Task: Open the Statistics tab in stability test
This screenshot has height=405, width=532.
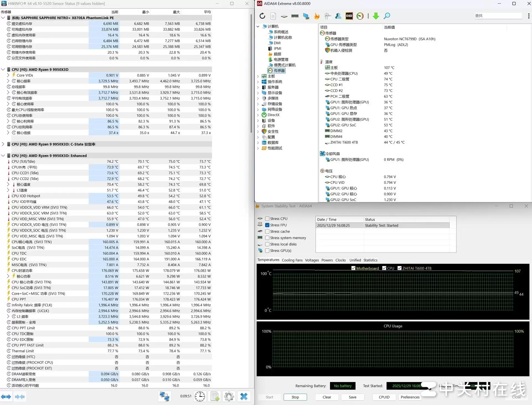Action: pyautogui.click(x=370, y=260)
